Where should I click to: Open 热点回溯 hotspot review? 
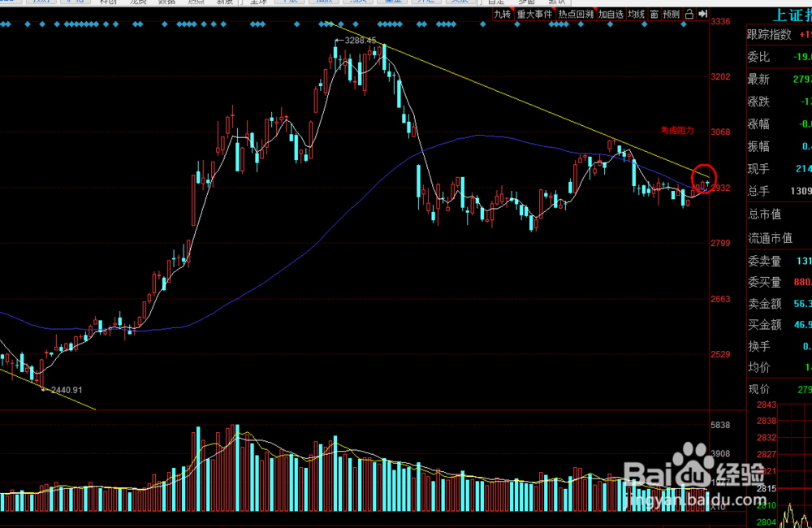[x=576, y=15]
